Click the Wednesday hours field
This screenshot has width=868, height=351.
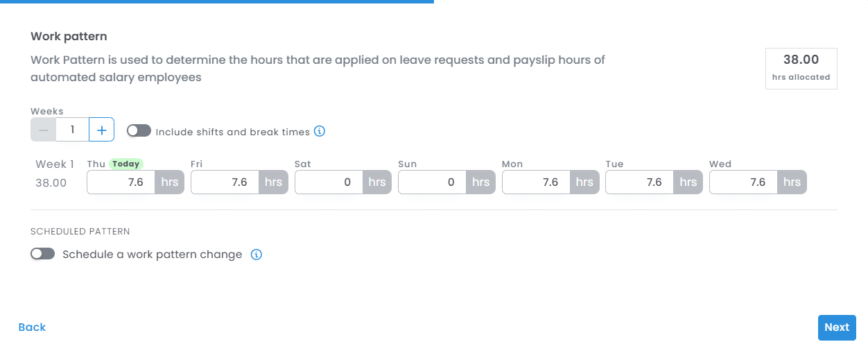(743, 182)
